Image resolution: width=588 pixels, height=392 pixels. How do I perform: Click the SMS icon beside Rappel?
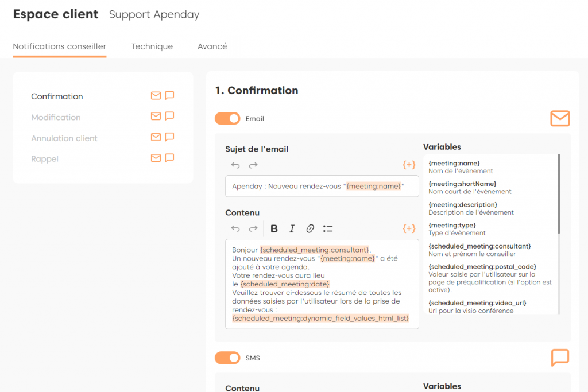pos(169,158)
